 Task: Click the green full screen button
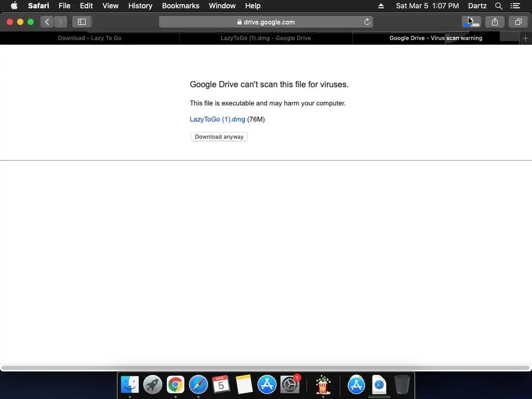(x=31, y=22)
